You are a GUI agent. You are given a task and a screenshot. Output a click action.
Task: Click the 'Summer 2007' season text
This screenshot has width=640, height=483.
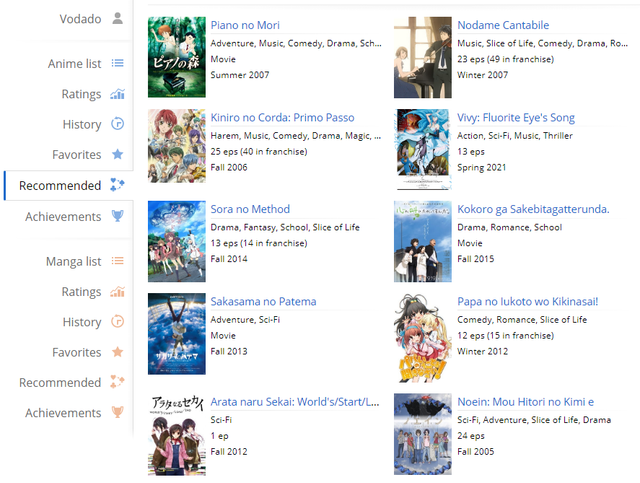[x=240, y=75]
